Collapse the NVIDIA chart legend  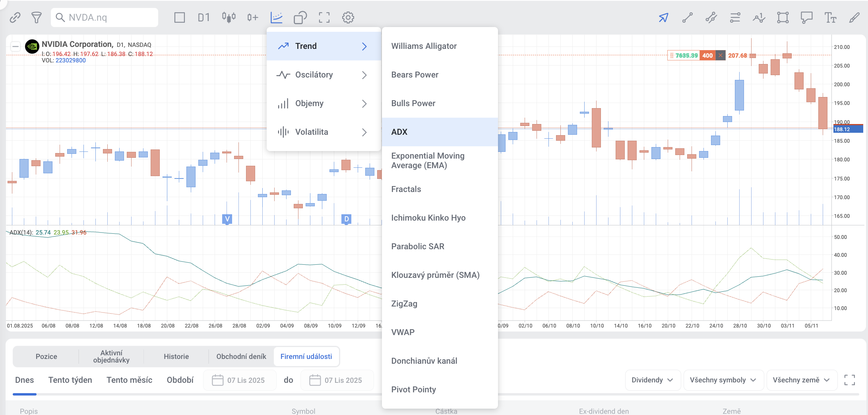pos(15,47)
